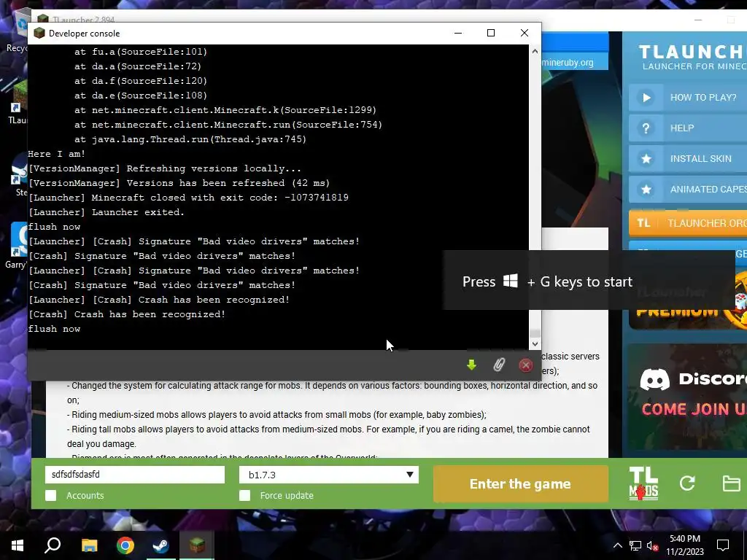Open the notification center icon
Image resolution: width=747 pixels, height=560 pixels.
(x=723, y=545)
